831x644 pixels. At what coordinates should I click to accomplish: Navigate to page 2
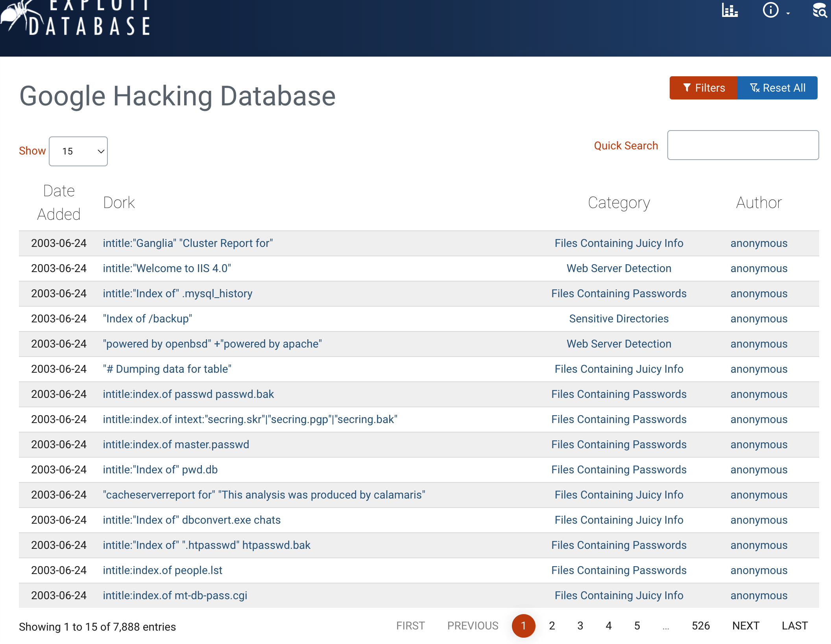[552, 626]
